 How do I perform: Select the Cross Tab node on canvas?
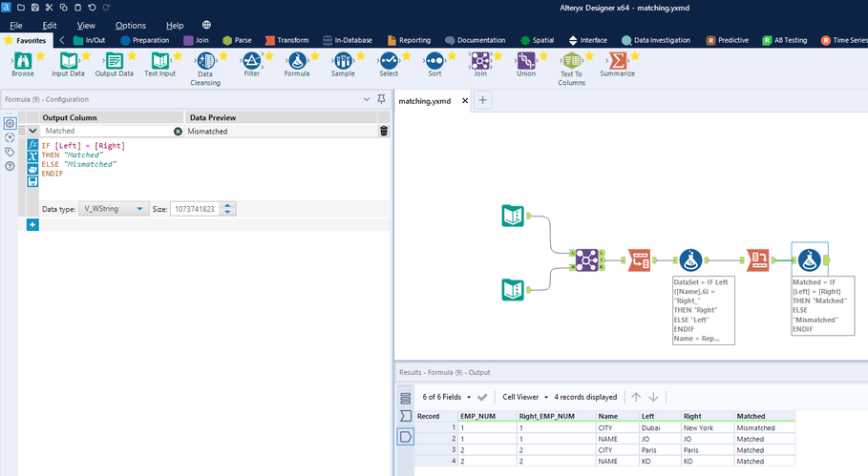(x=757, y=259)
